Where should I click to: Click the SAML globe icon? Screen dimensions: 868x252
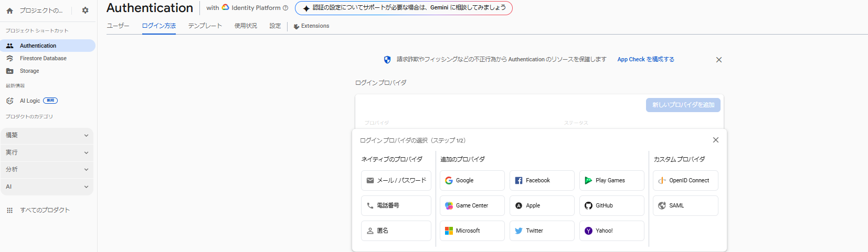(662, 205)
